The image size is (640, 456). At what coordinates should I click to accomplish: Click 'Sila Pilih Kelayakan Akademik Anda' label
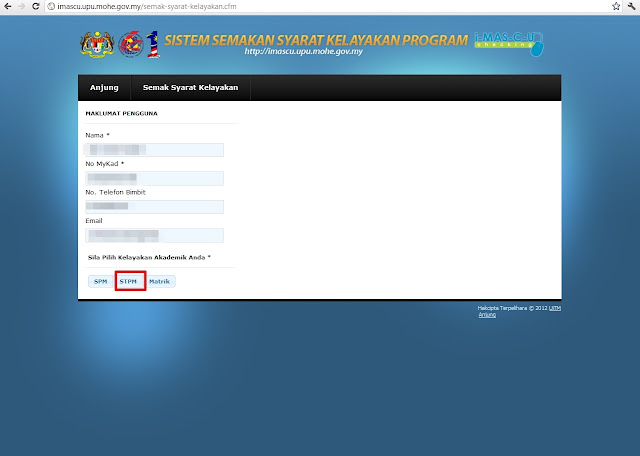tap(149, 258)
